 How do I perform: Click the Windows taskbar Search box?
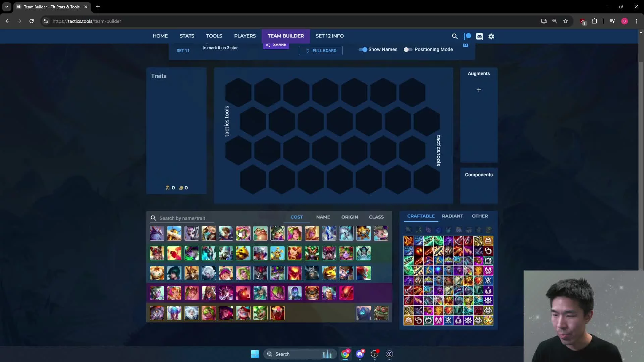point(300,354)
